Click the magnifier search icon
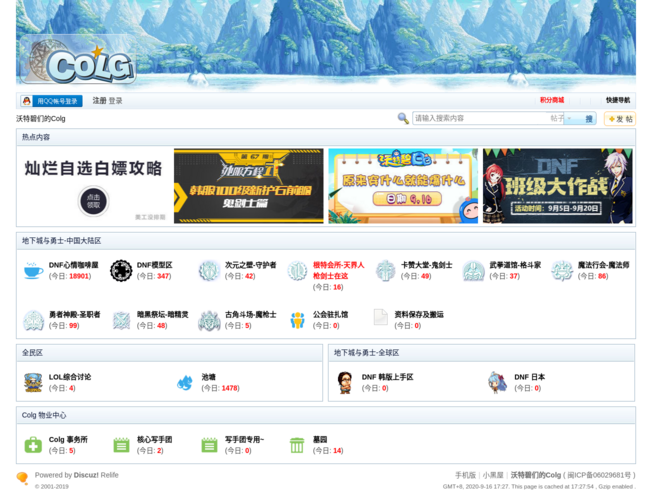650x500 pixels. coord(403,118)
